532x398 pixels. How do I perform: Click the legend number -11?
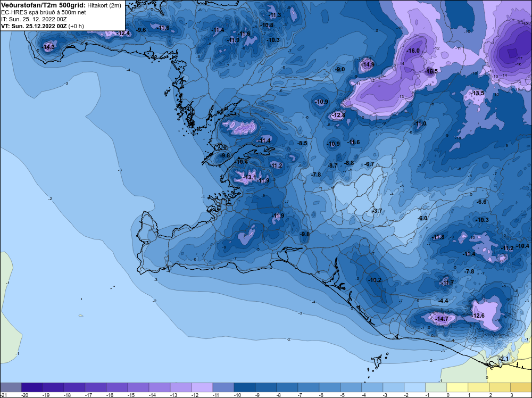[216, 395]
